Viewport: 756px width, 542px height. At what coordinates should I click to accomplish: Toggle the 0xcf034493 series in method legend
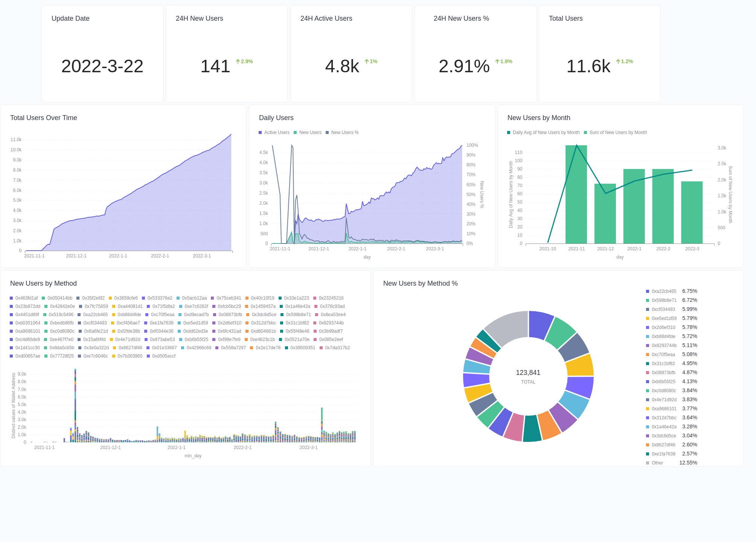(80, 323)
